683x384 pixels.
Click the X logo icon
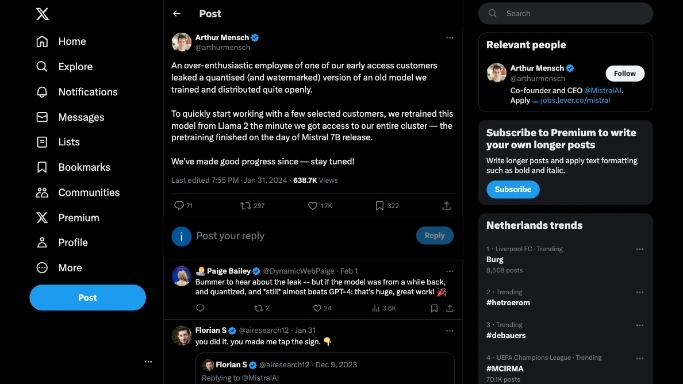click(42, 14)
